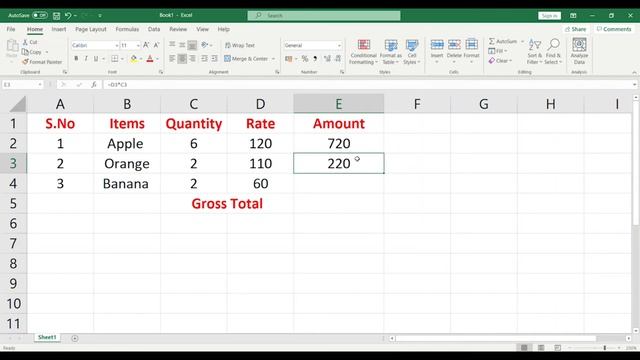Image resolution: width=640 pixels, height=360 pixels.
Task: Switch to Page Break Preview
Action: pyautogui.click(x=558, y=347)
